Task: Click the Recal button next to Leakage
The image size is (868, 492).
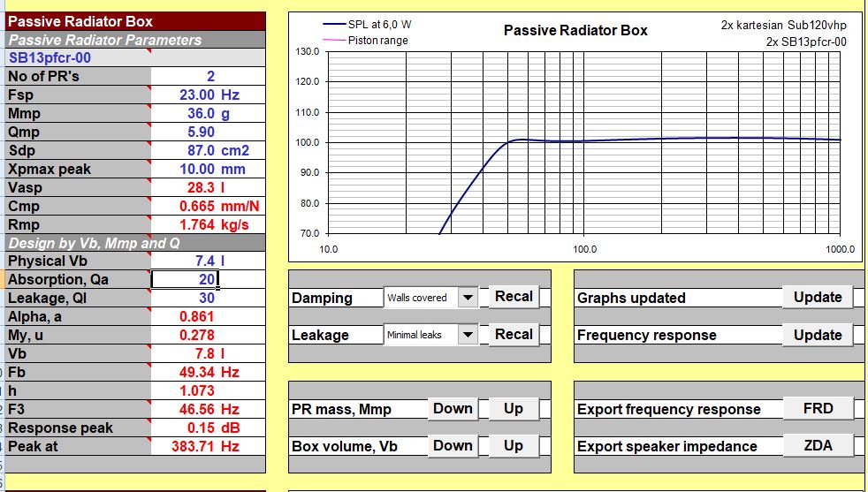Action: coord(514,335)
